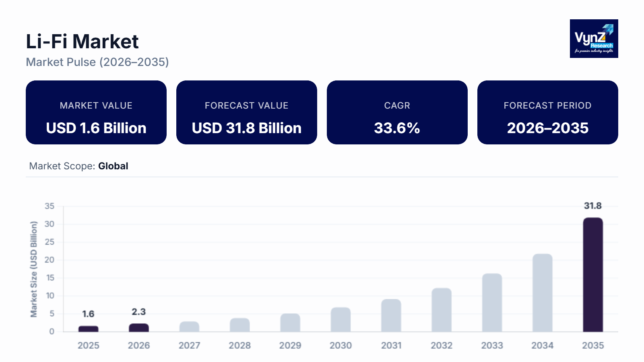Click the FORECAST VALUE card
Image resolution: width=644 pixels, height=362 pixels.
click(246, 112)
